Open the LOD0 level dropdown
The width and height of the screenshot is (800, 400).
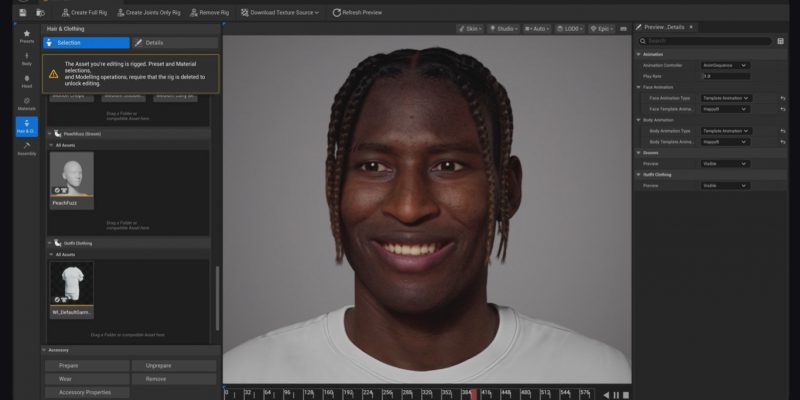click(570, 29)
